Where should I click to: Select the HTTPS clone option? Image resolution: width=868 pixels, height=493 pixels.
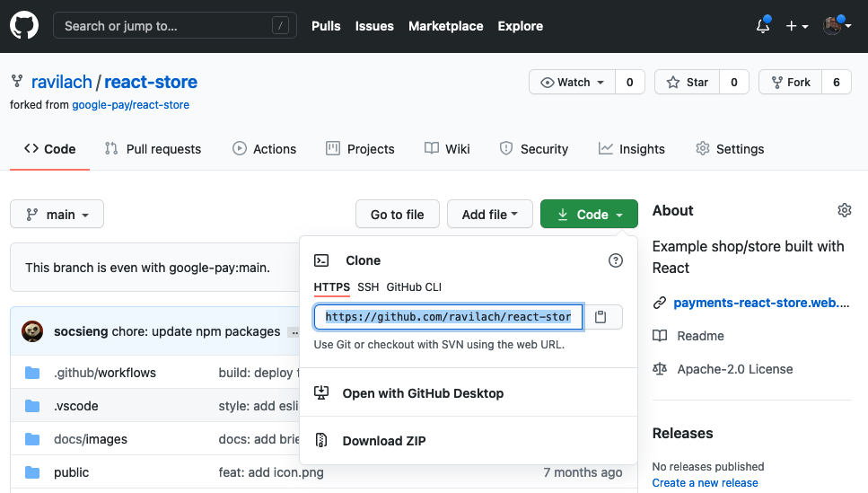point(331,287)
